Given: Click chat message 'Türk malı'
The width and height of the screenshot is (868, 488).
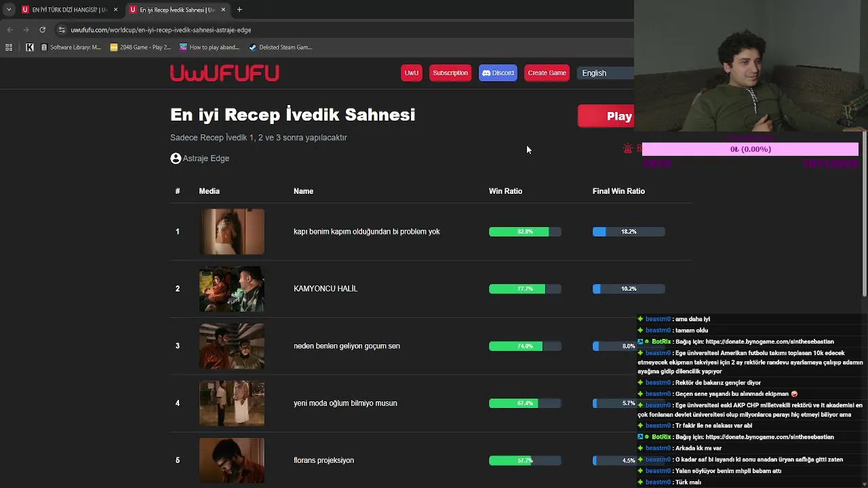Looking at the screenshot, I should pyautogui.click(x=688, y=482).
